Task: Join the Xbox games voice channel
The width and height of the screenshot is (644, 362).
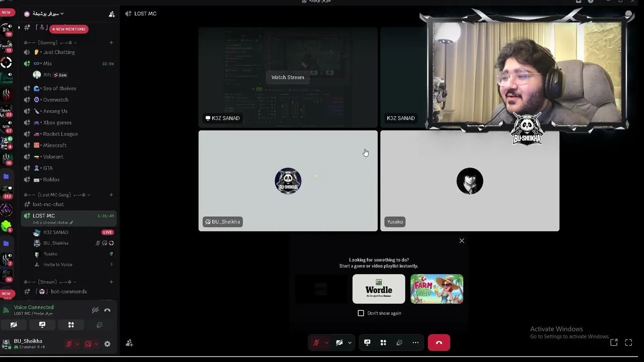Action: [x=68, y=123]
